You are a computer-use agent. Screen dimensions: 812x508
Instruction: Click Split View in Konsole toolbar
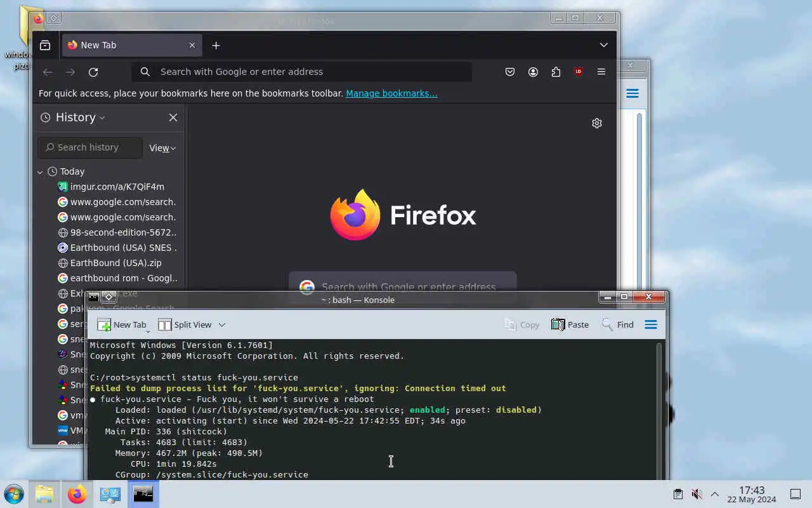(x=185, y=324)
